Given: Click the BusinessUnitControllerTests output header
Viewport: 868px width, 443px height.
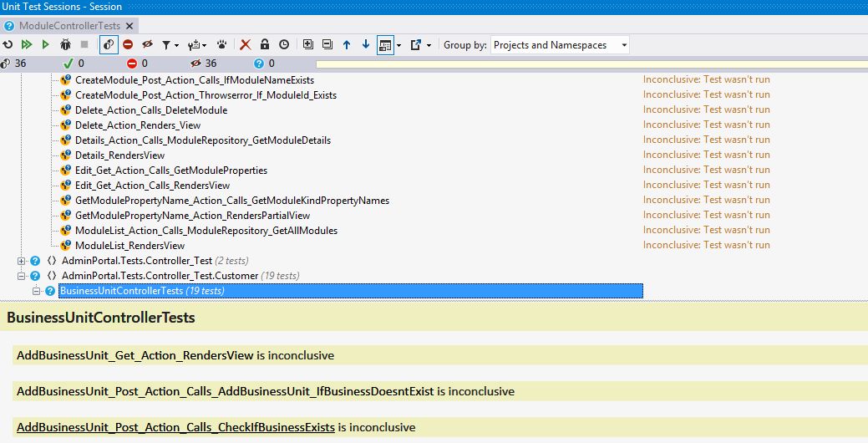Looking at the screenshot, I should coord(101,318).
